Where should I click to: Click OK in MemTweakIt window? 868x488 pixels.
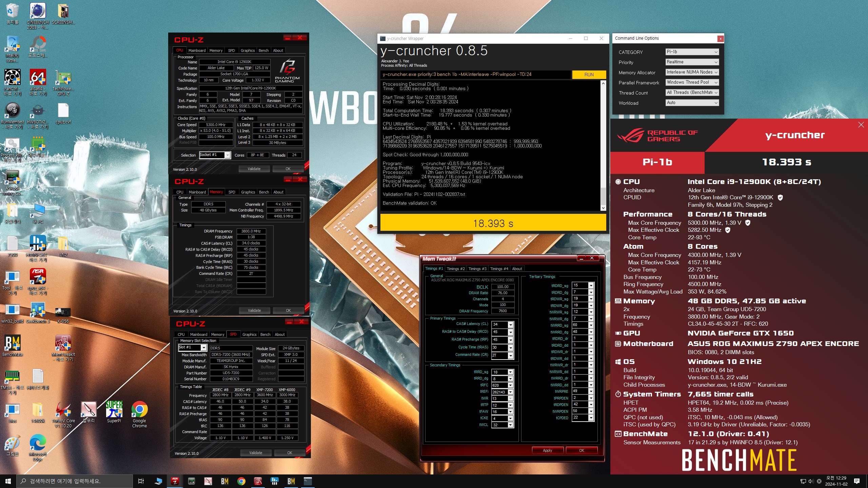click(x=581, y=450)
